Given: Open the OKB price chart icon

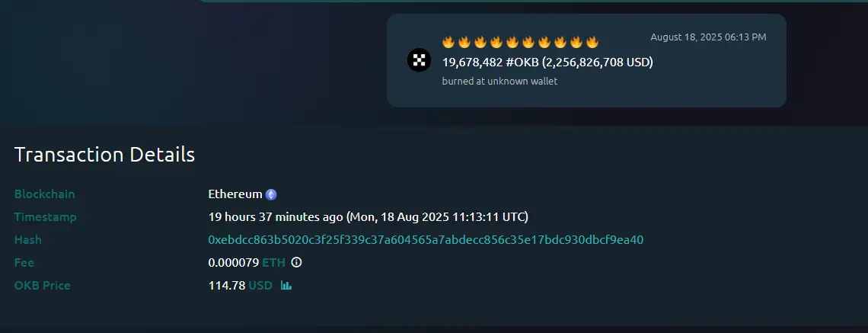Looking at the screenshot, I should click(x=286, y=285).
